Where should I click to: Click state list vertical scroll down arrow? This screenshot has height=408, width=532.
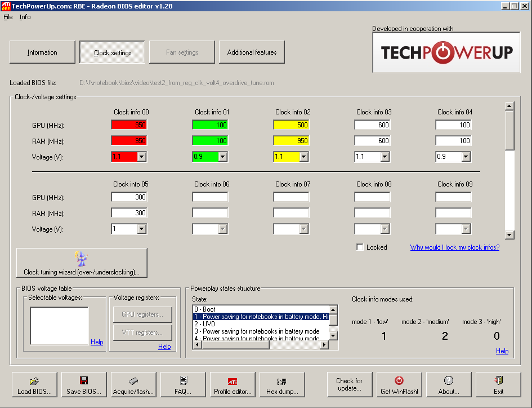[333, 336]
